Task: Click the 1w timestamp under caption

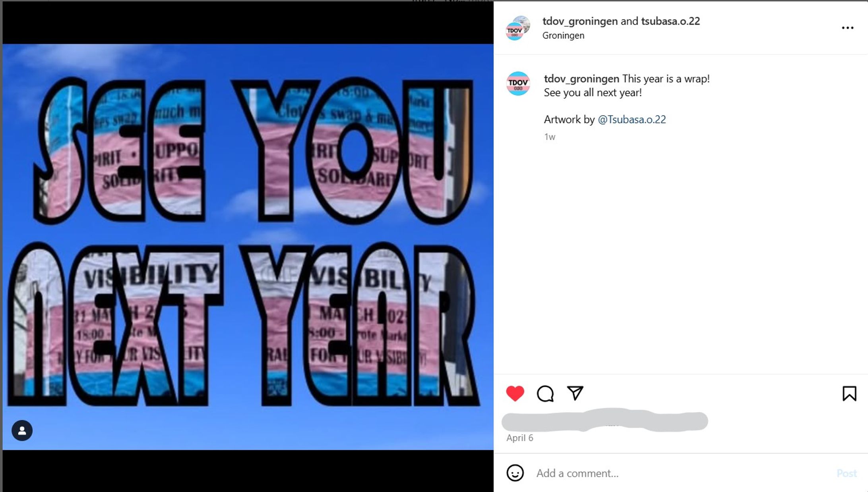Action: point(549,137)
